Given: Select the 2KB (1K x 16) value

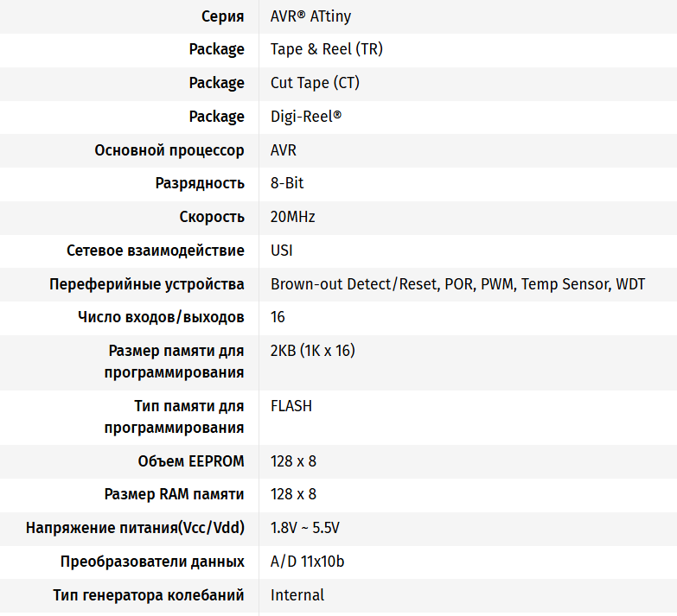Looking at the screenshot, I should [x=312, y=351].
